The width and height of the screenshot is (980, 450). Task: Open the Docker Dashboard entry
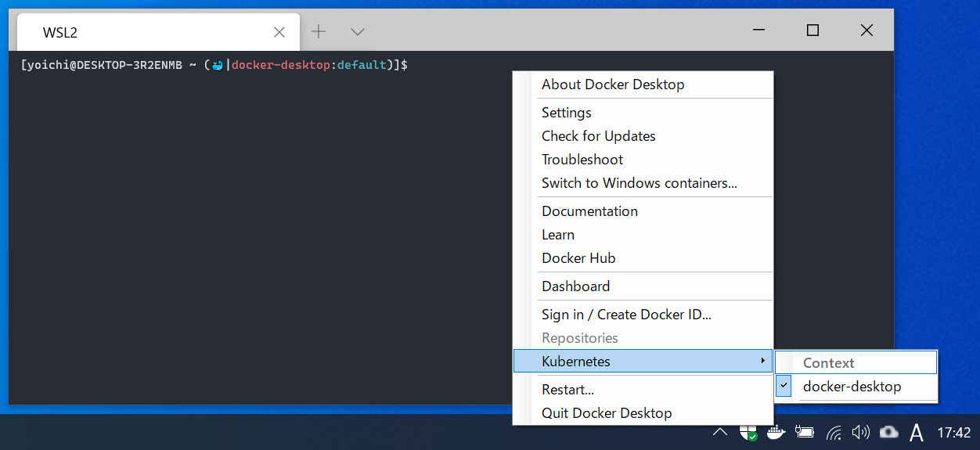pyautogui.click(x=643, y=286)
